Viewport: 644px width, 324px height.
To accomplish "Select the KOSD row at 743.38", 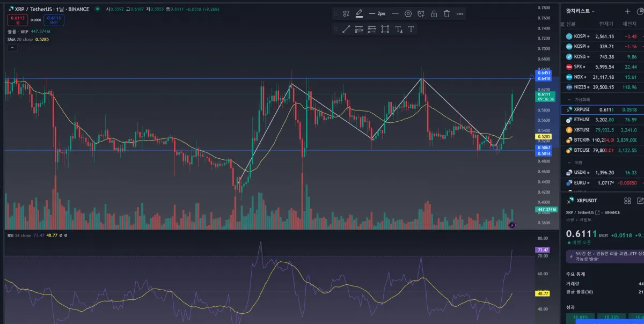I will [x=602, y=56].
